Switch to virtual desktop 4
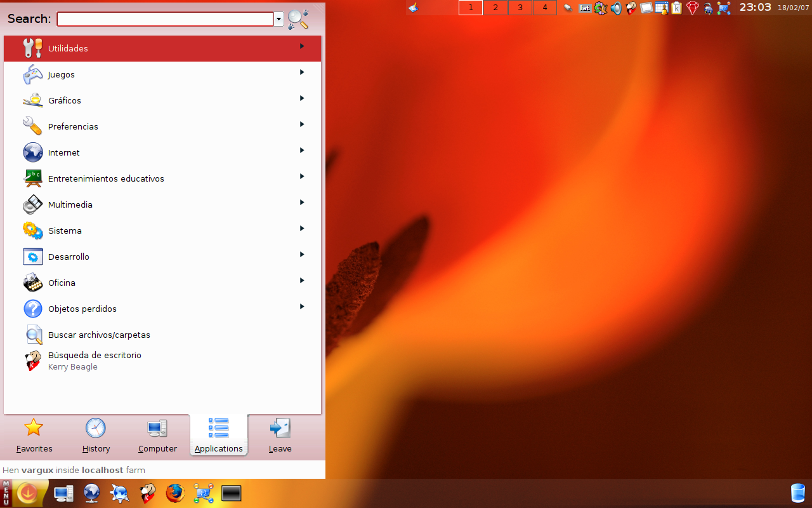 [545, 8]
